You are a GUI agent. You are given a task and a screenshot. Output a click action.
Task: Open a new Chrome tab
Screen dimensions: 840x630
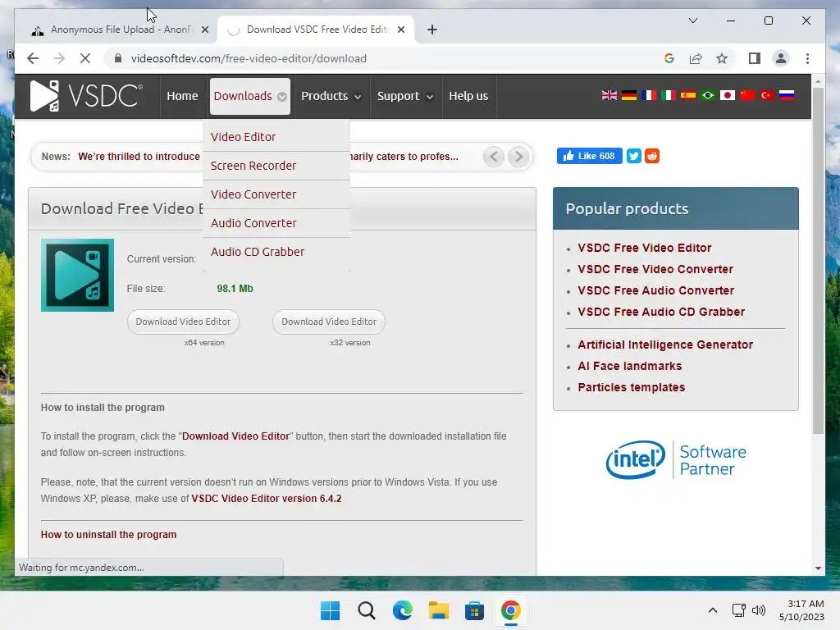tap(431, 30)
